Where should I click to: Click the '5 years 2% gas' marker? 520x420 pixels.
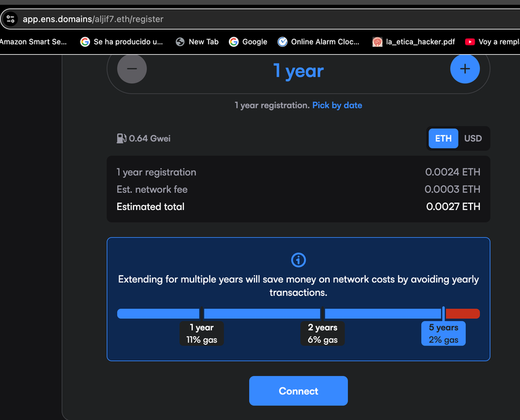pos(443,333)
